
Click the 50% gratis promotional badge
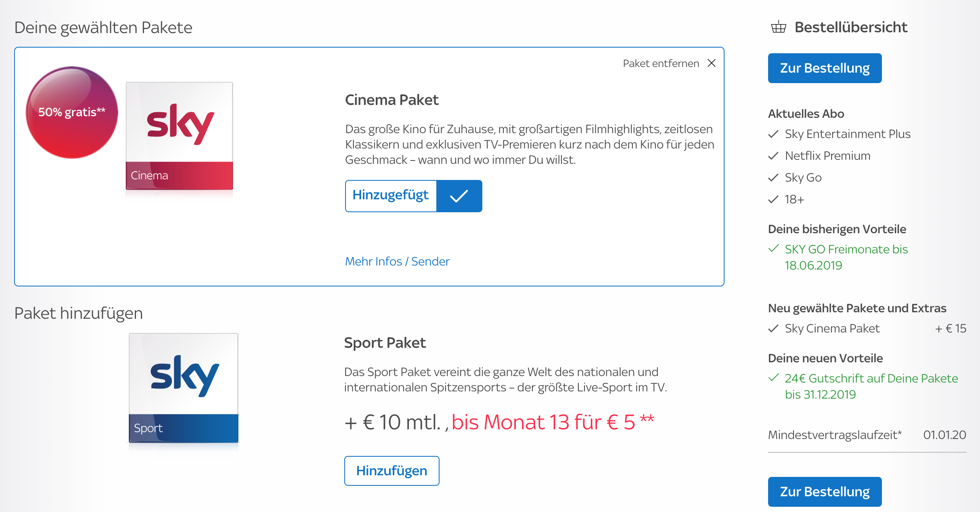(x=72, y=112)
